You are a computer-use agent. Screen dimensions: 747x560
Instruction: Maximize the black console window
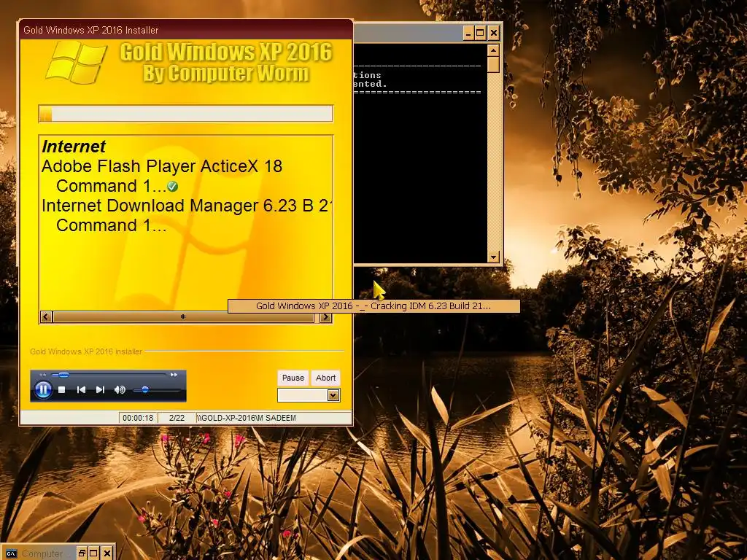click(x=480, y=33)
